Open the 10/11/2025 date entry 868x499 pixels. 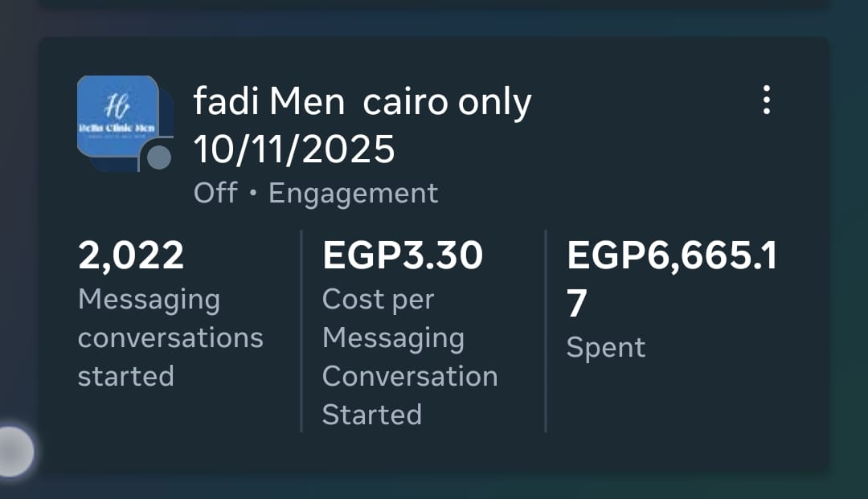click(295, 149)
